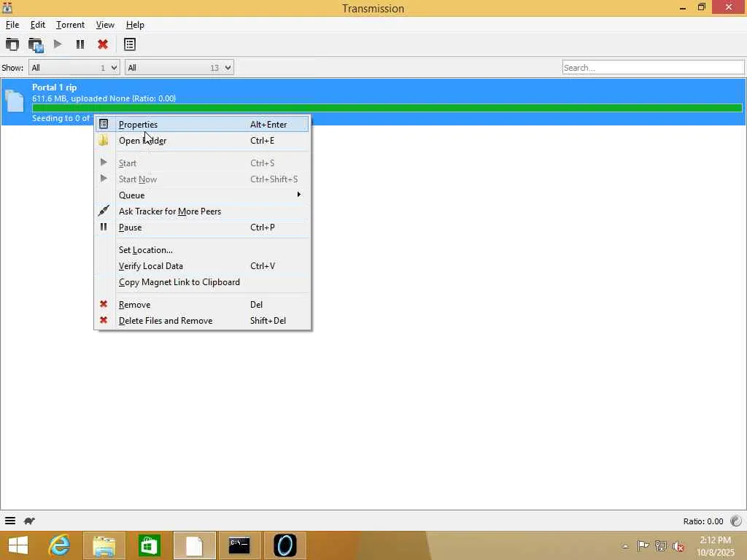Select Ask Tracker for More Peers

tap(203, 211)
